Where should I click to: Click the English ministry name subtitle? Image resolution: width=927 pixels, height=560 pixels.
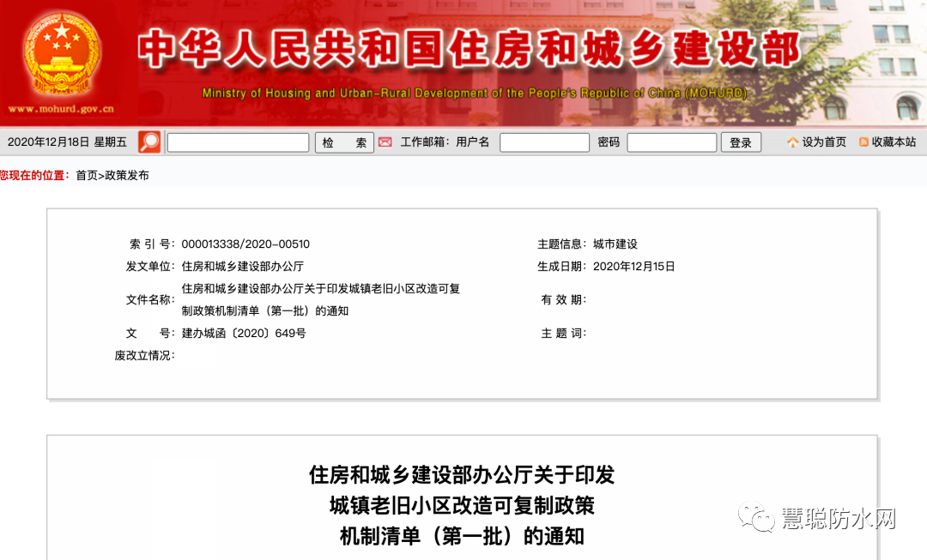[x=475, y=93]
